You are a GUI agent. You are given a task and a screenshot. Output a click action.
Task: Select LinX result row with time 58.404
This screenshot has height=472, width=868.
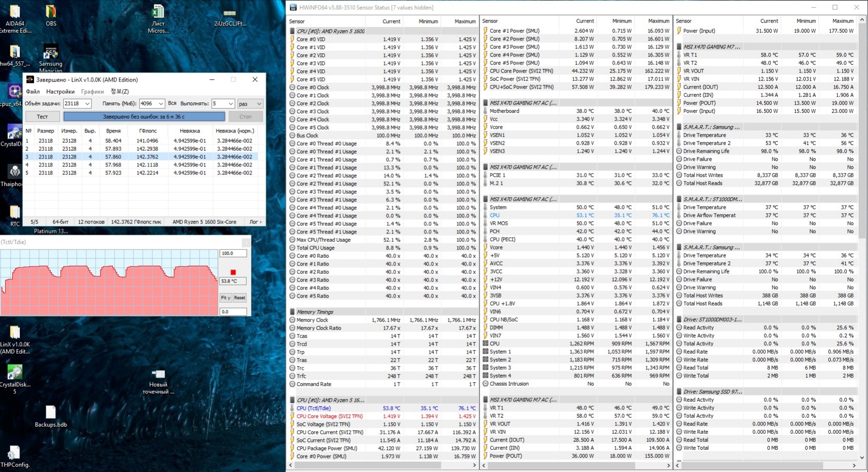click(x=140, y=141)
